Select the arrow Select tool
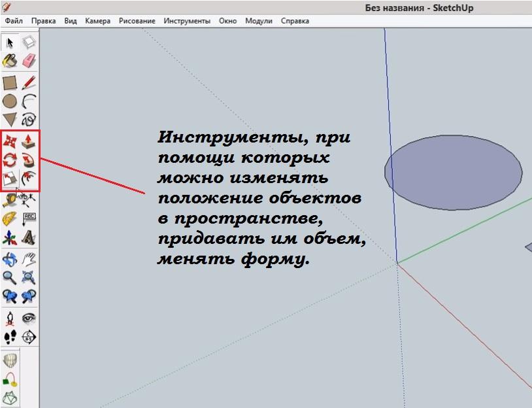 [x=10, y=43]
